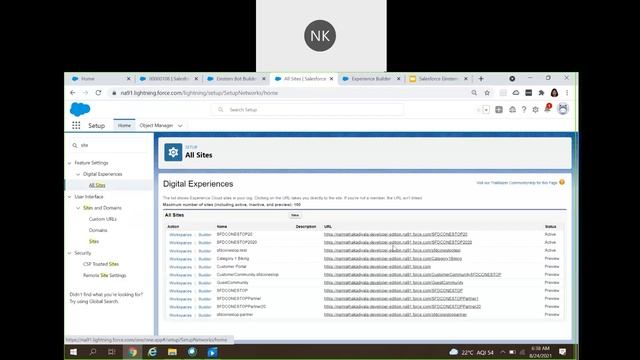This screenshot has width=640, height=360.
Task: Switch to Salesforce Einstein browser tab
Action: [438, 79]
